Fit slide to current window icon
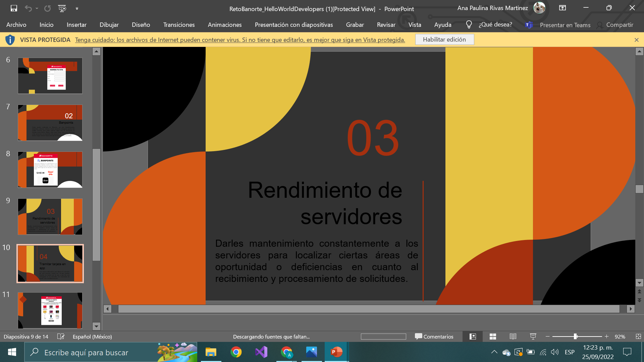This screenshot has width=644, height=362. tap(638, 337)
